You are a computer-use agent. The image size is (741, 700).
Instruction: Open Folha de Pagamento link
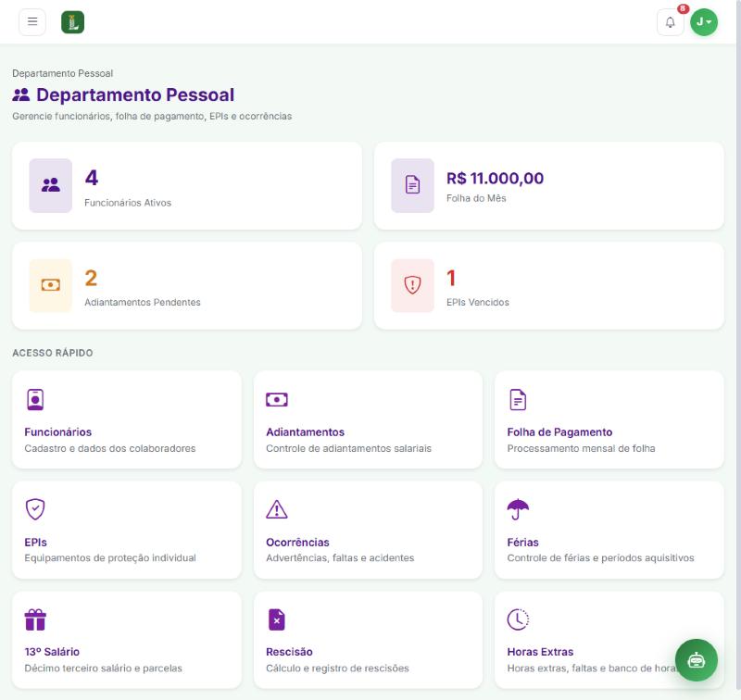[559, 432]
